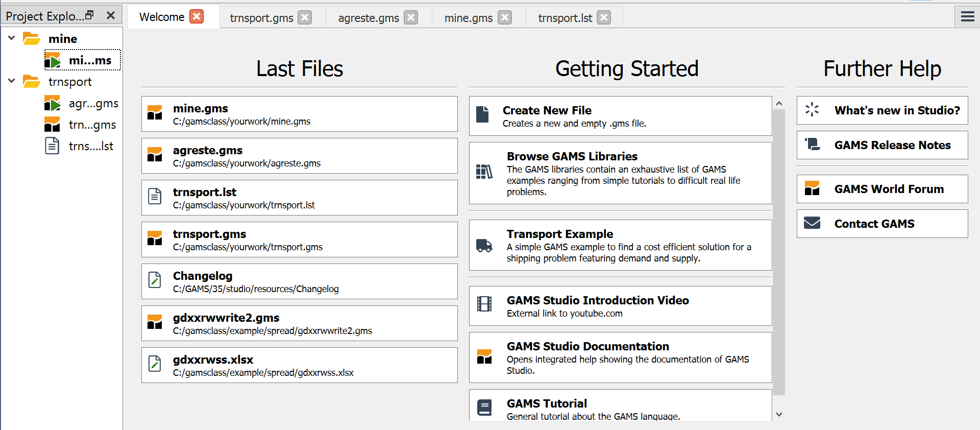
Task: Click the hamburger menu icon at top right
Action: pyautogui.click(x=967, y=17)
